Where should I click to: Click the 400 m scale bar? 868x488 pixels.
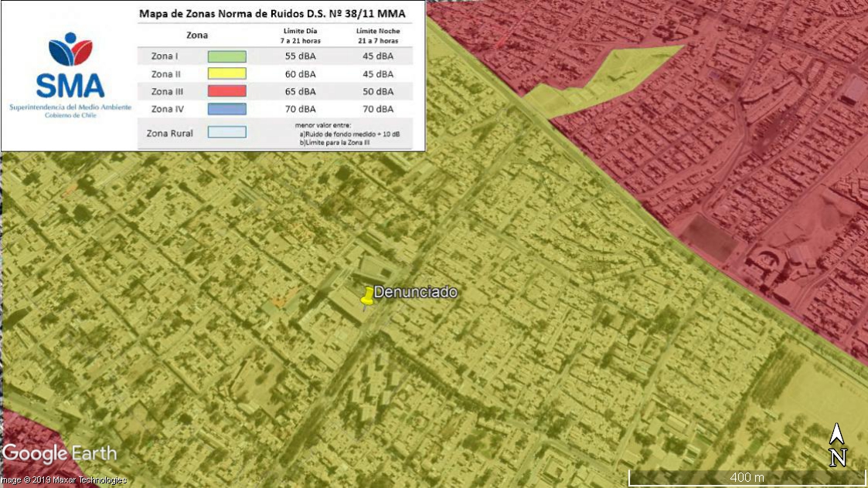746,478
